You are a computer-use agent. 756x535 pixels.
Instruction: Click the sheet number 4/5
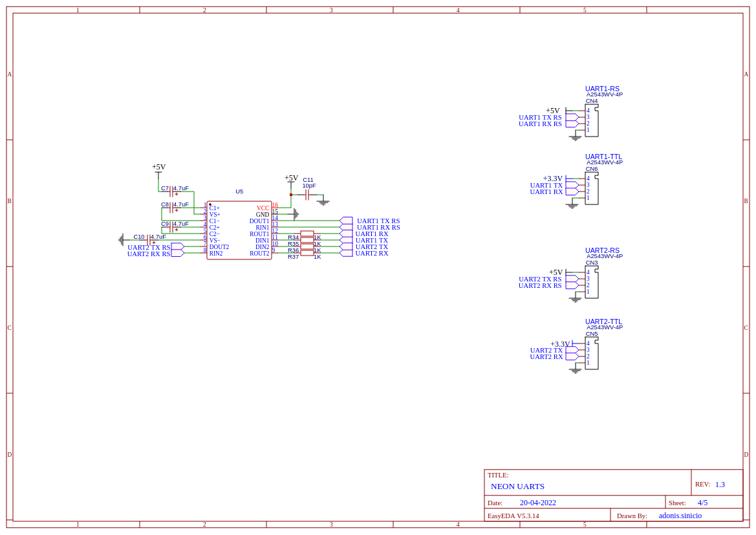702,503
